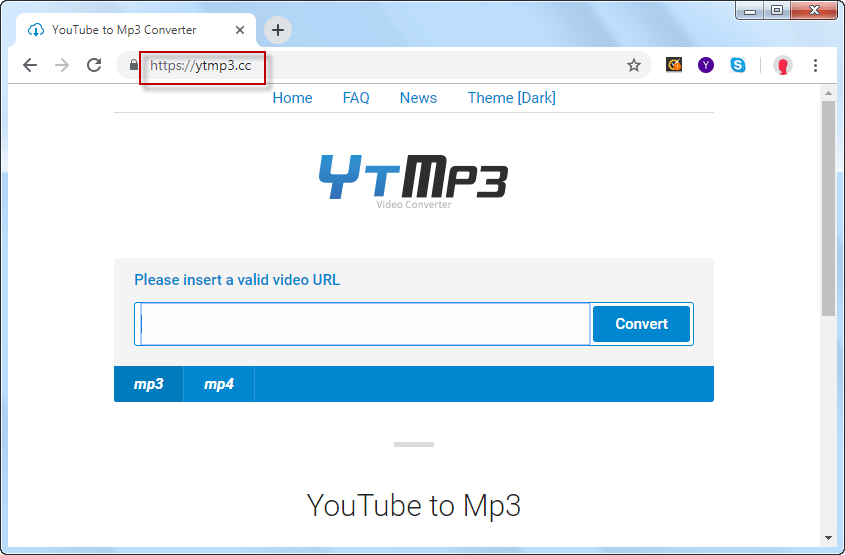Click the padlock site security icon
845x555 pixels.
(134, 65)
